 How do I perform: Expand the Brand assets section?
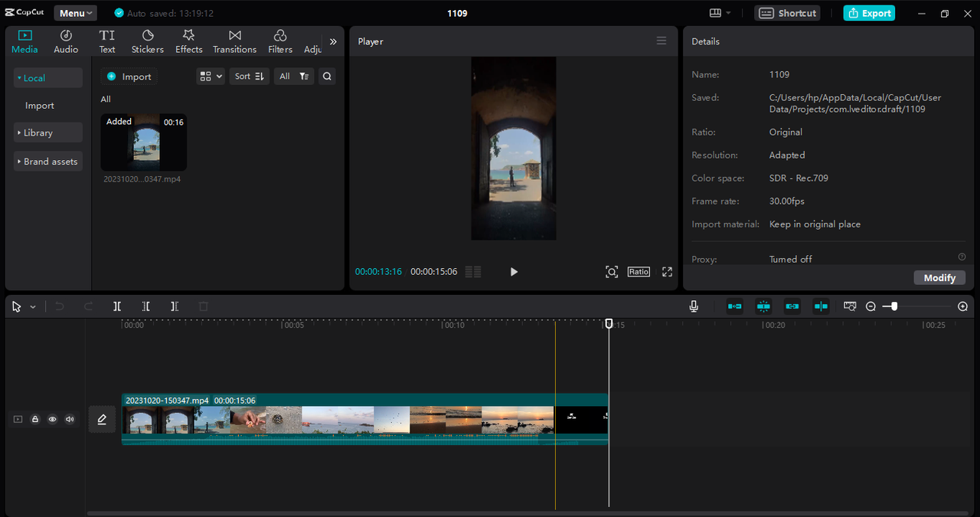click(48, 162)
